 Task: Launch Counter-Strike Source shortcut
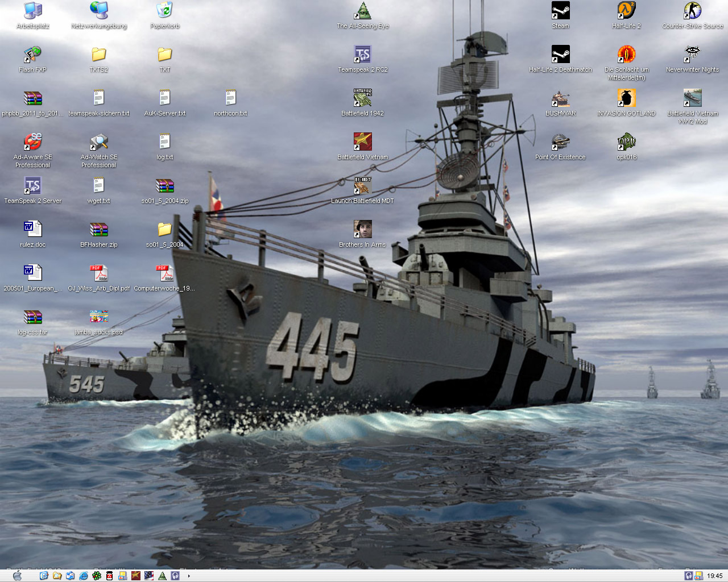pos(693,15)
